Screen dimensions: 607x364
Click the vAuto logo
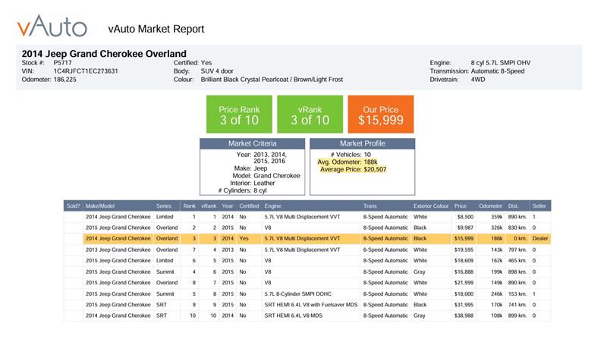point(52,27)
